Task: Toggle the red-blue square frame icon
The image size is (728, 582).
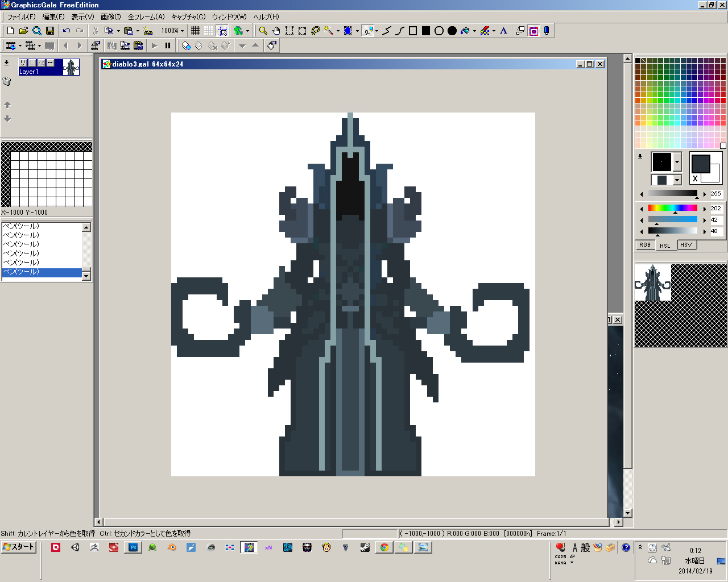Action: (x=533, y=31)
